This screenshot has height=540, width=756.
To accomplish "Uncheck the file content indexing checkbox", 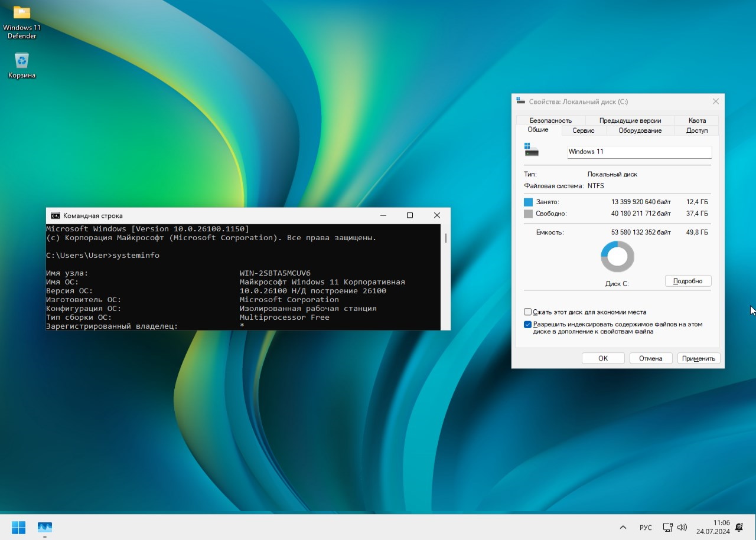I will [527, 325].
